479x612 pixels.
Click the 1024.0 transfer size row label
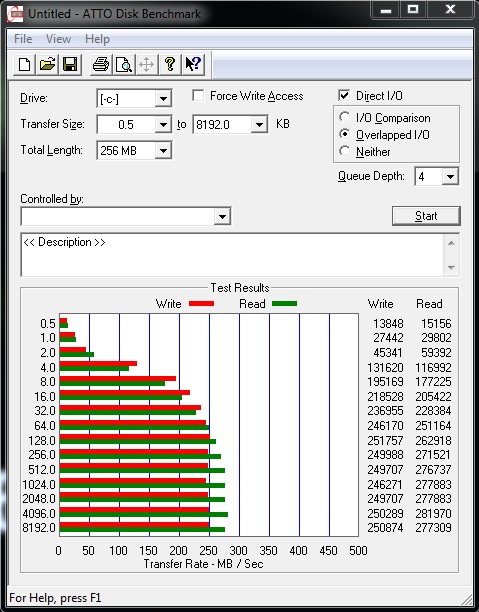pos(39,484)
